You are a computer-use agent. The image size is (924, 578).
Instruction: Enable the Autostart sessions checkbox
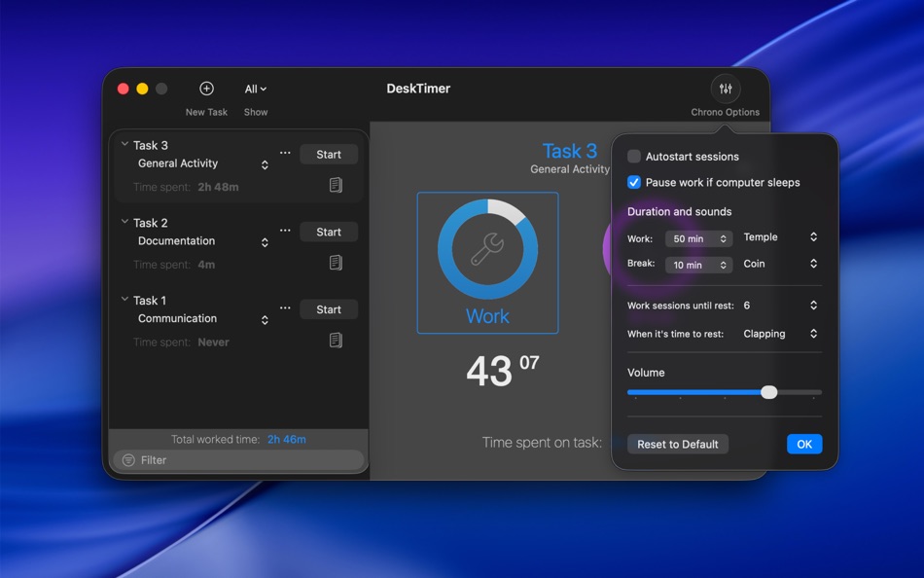coord(633,156)
